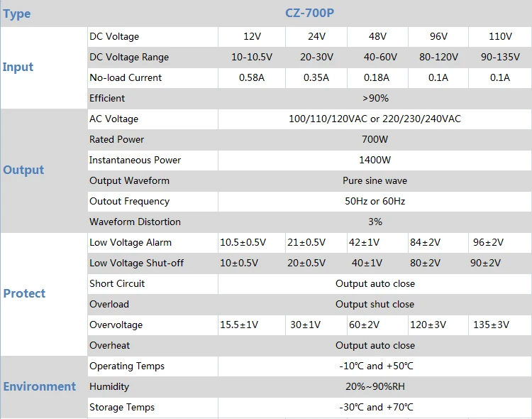
Task: Click the 20±0.5V shut-off value
Action: (306, 263)
